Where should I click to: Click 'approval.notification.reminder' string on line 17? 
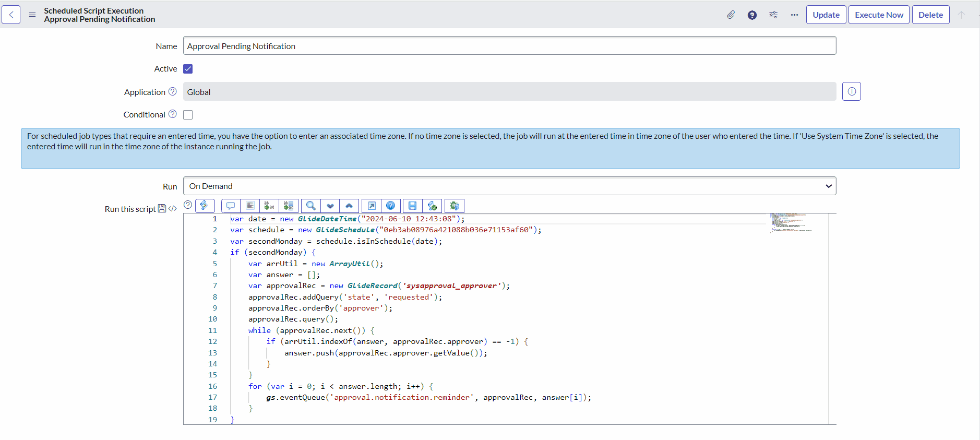point(402,397)
